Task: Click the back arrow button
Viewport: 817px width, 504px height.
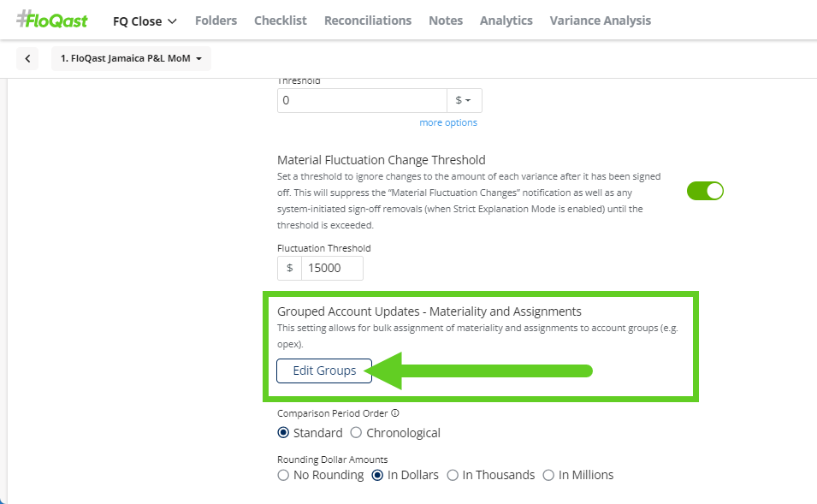Action: pos(27,58)
